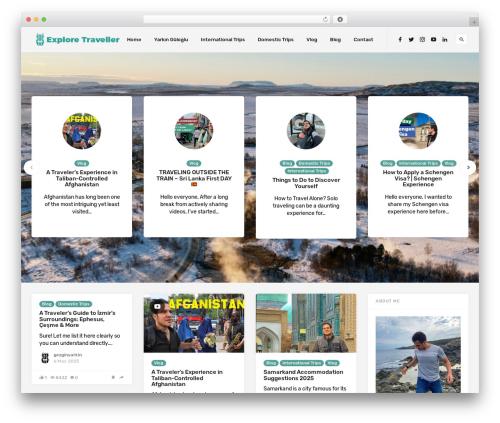The height and width of the screenshot is (423, 500).
Task: Open lower post title 'A Traveler's Experience in Taliban-Controlled Afghanistan'
Action: click(187, 378)
